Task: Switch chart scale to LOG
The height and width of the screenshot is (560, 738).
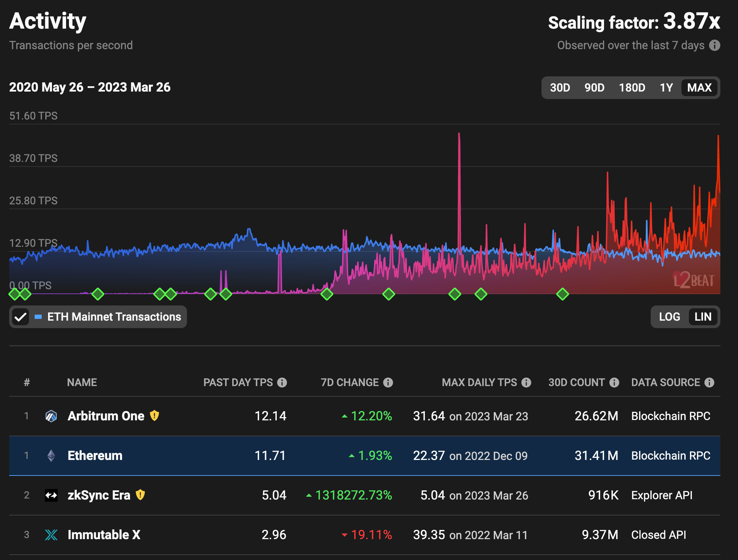Action: click(x=669, y=317)
